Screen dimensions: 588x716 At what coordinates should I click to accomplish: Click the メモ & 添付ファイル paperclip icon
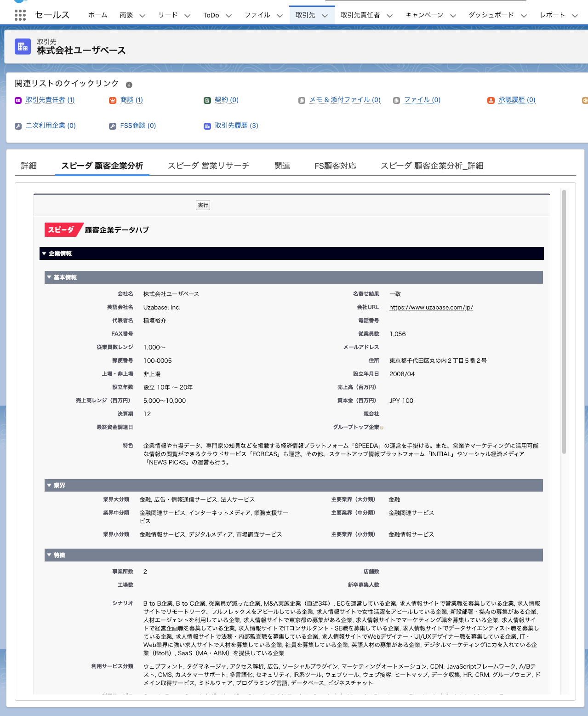(x=302, y=100)
